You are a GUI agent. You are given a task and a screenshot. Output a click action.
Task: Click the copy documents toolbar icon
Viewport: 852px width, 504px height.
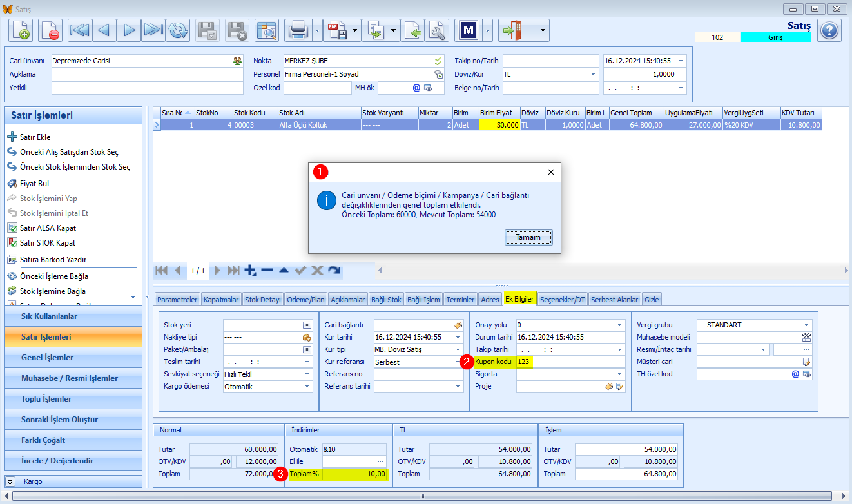(375, 30)
